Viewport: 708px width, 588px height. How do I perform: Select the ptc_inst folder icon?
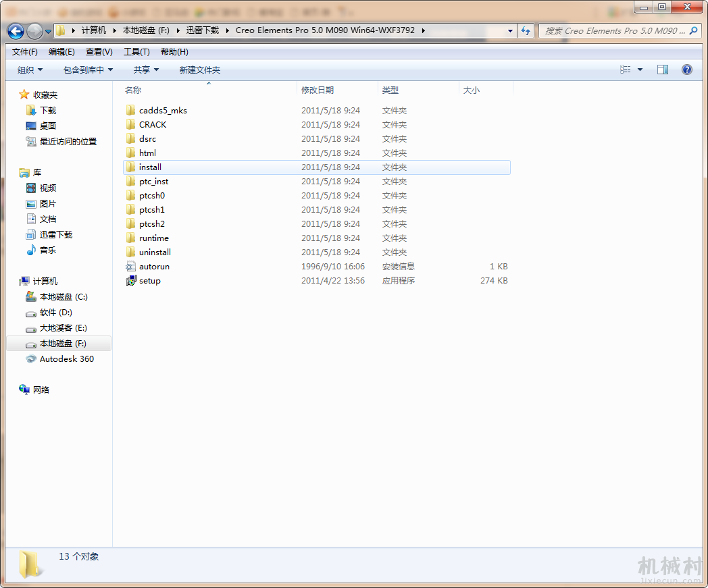point(130,181)
